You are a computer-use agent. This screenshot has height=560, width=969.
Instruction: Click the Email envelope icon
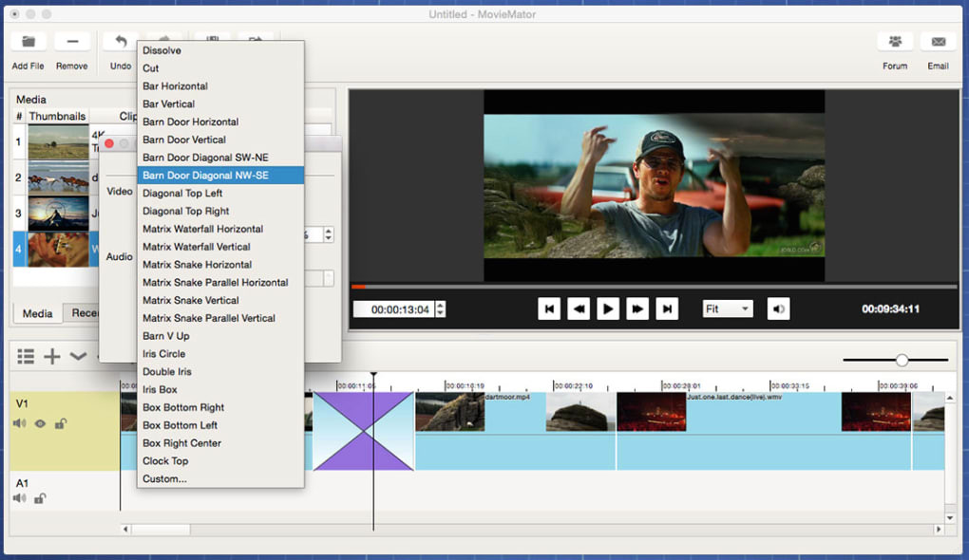tap(938, 42)
